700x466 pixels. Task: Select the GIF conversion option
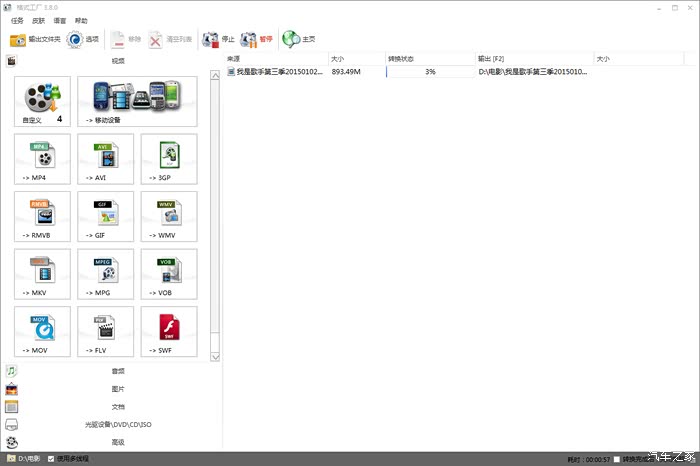(105, 216)
